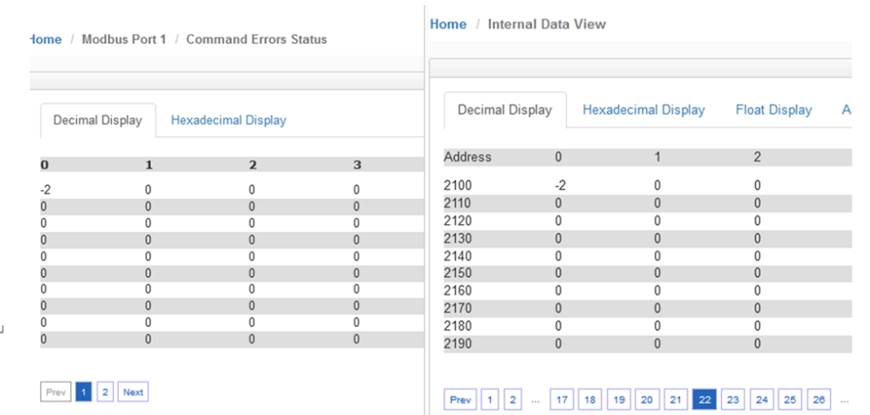
Task: Click the -2 value at address 2100
Action: (560, 185)
